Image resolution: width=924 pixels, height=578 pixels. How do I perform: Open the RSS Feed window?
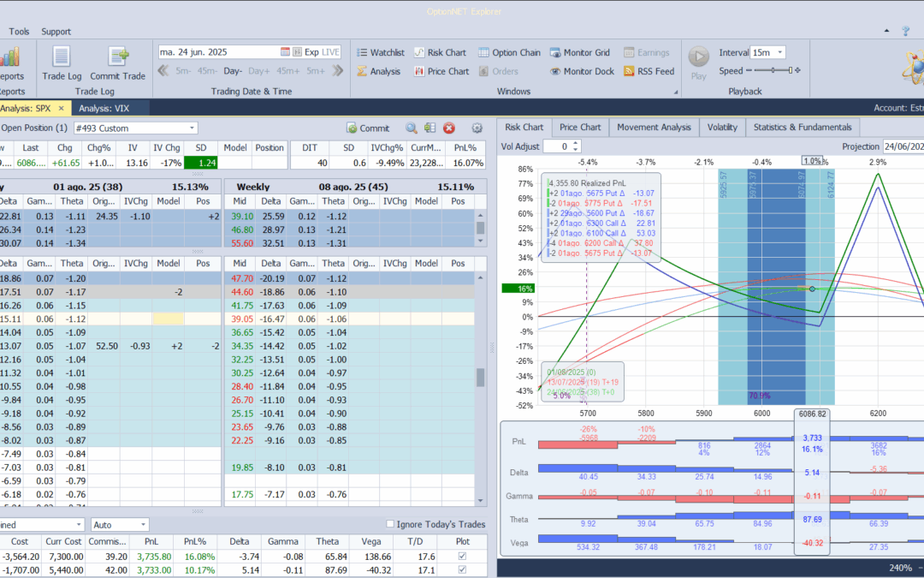coord(649,71)
